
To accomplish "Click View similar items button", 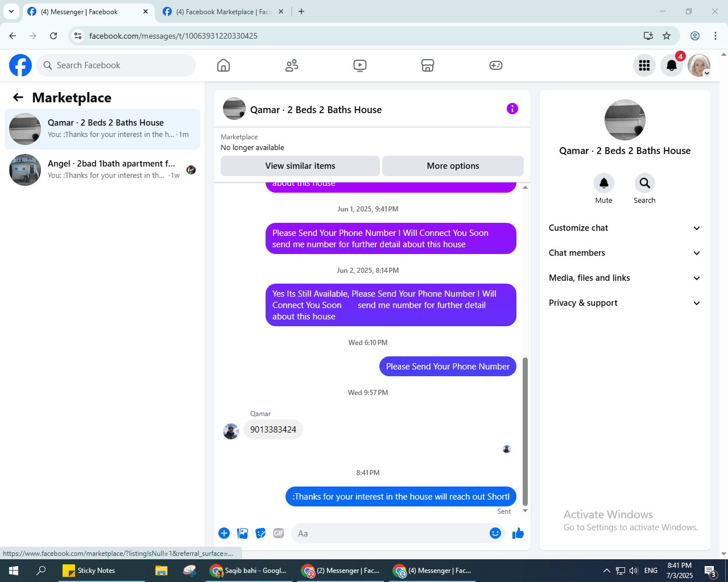I will click(300, 166).
